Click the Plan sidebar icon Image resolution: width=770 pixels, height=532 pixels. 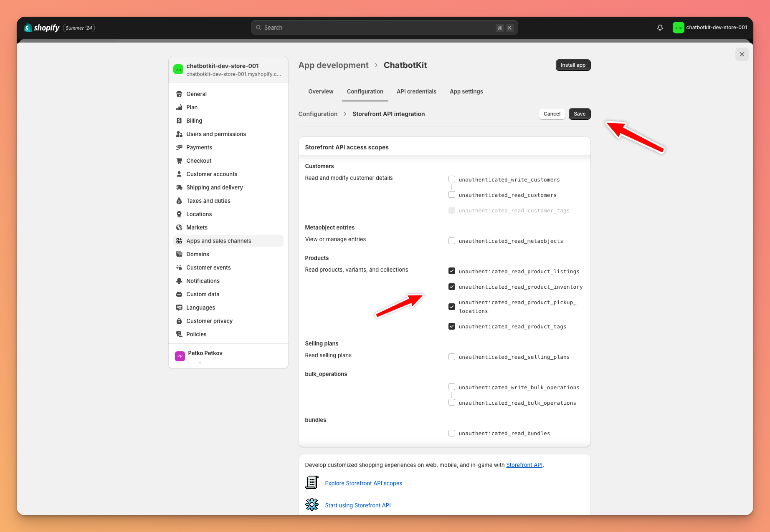click(179, 107)
